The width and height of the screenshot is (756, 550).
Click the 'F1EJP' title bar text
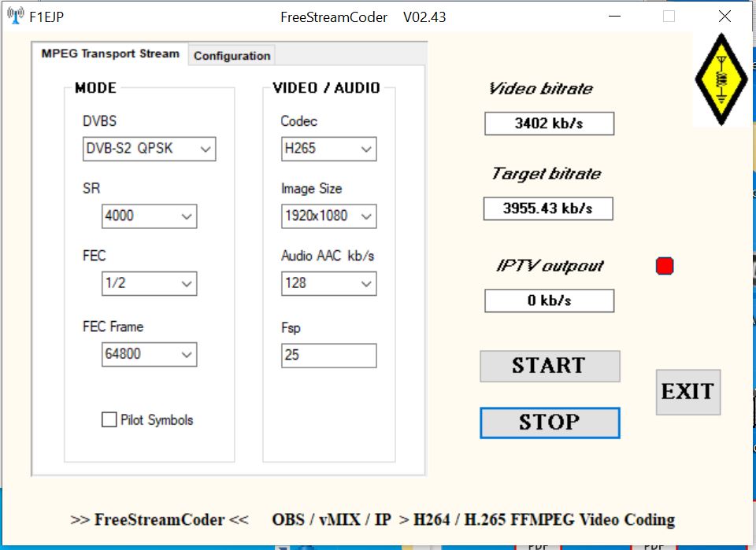[46, 17]
